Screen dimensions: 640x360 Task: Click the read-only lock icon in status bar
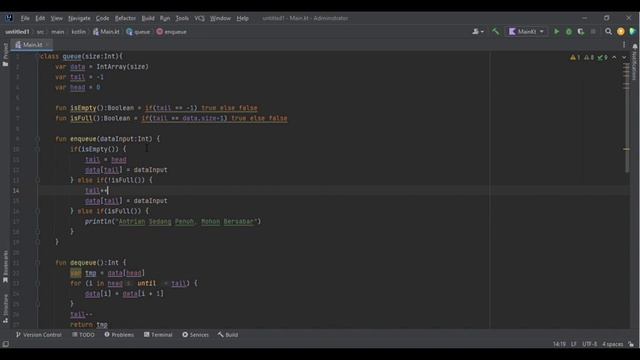631,344
